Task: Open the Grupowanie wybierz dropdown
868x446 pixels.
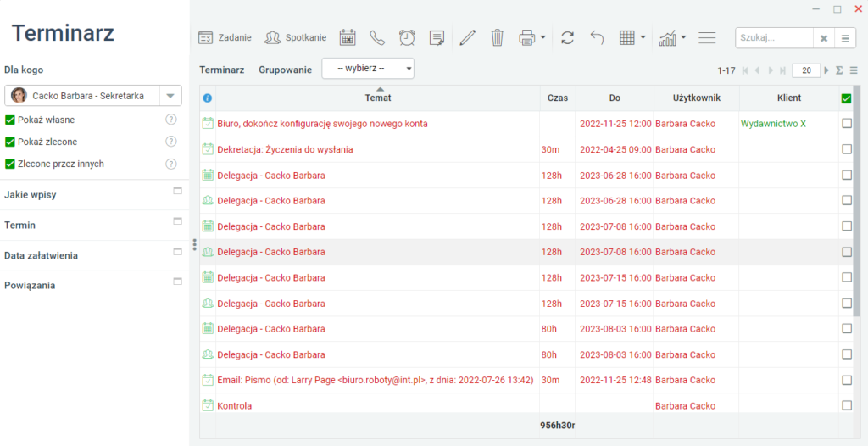Action: pyautogui.click(x=368, y=68)
